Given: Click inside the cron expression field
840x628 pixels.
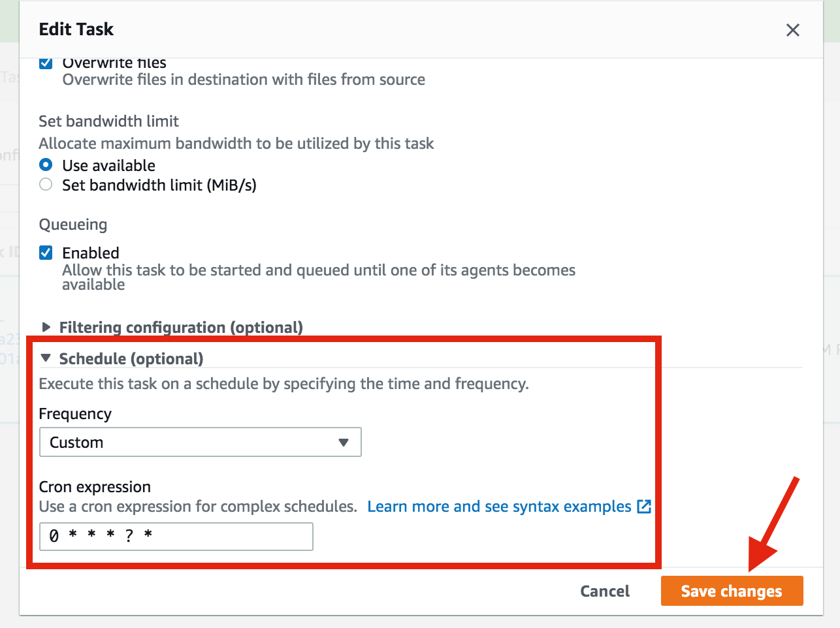Looking at the screenshot, I should pos(176,536).
